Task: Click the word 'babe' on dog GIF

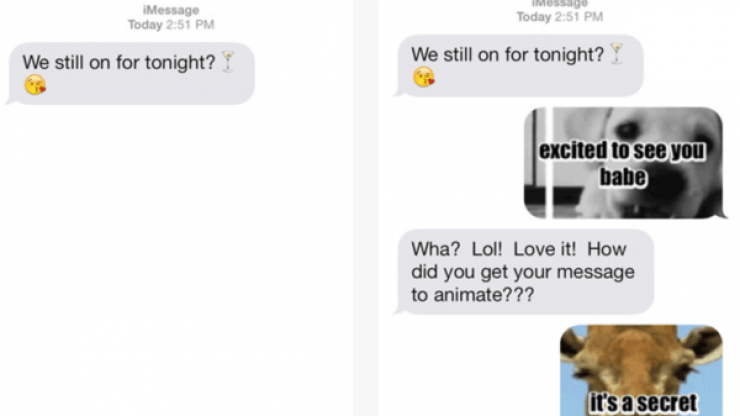Action: tap(623, 177)
